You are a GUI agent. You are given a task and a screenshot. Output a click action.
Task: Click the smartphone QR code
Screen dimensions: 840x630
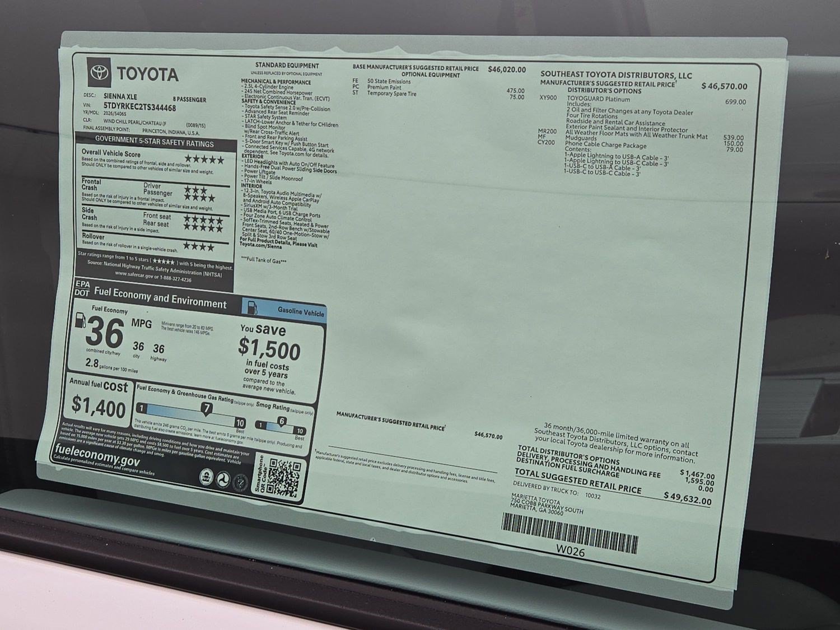[285, 477]
